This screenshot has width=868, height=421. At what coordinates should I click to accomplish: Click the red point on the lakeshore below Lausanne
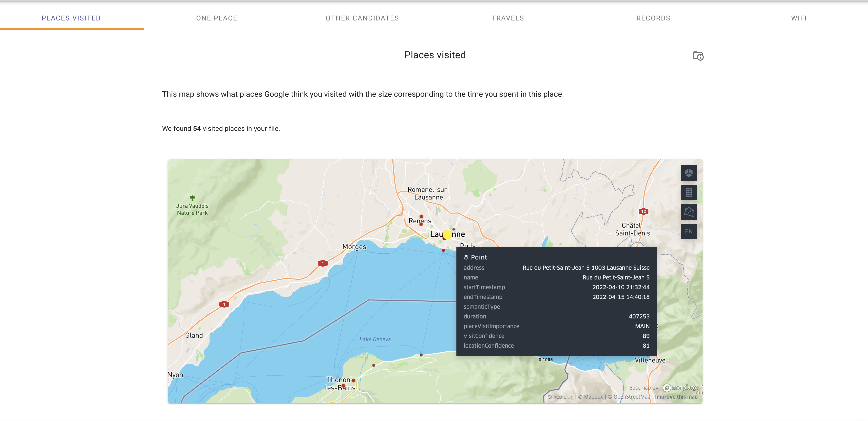coord(444,250)
